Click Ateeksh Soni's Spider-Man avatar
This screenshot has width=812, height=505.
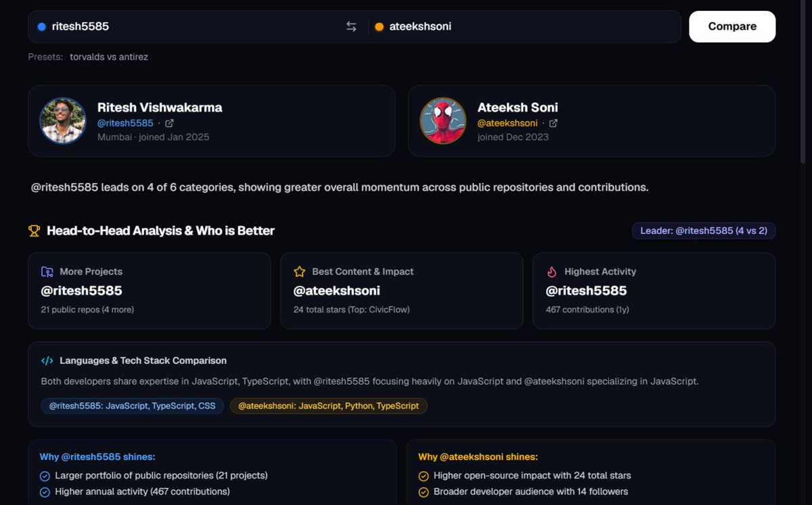443,121
